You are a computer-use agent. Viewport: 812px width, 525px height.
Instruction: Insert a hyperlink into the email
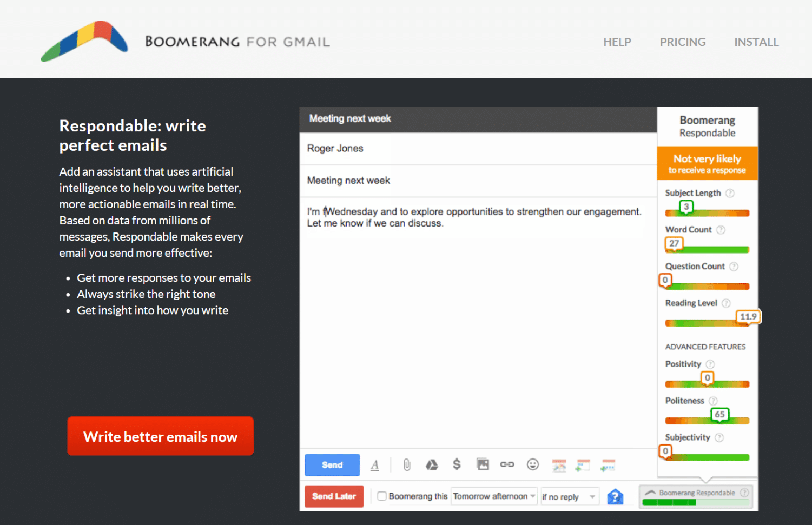pyautogui.click(x=507, y=464)
